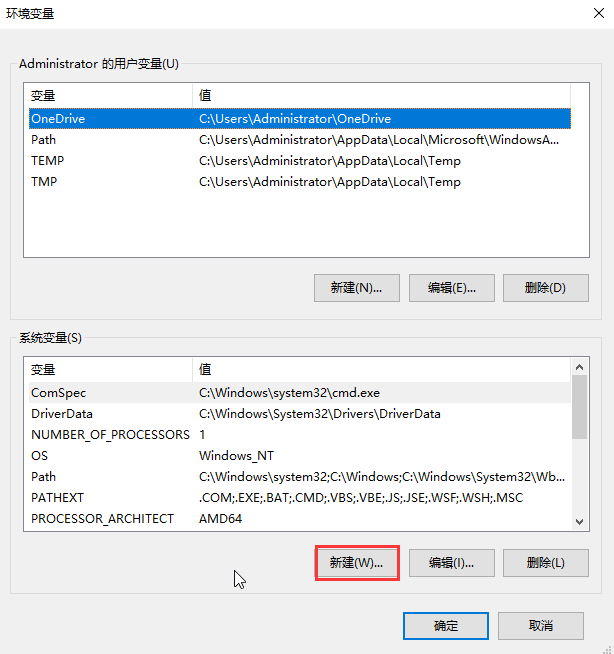Click the system variables scrollbar thumb
This screenshot has height=654, width=614.
(579, 407)
